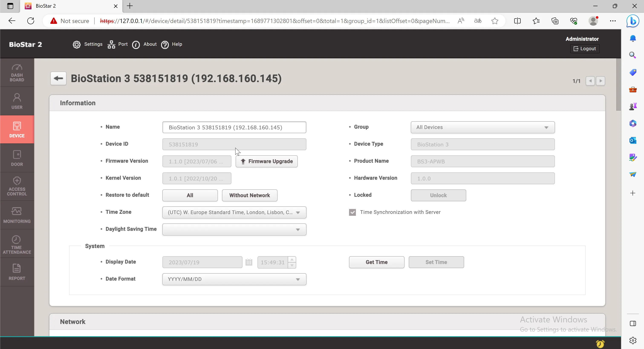The image size is (644, 349).
Task: Open the calendar picker for Display Date
Action: 249,262
